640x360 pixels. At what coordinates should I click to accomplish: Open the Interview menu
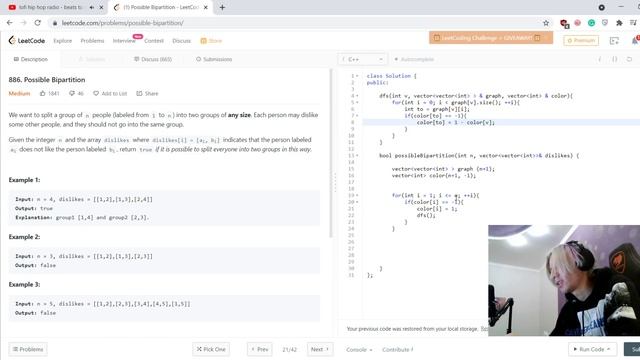coord(124,40)
